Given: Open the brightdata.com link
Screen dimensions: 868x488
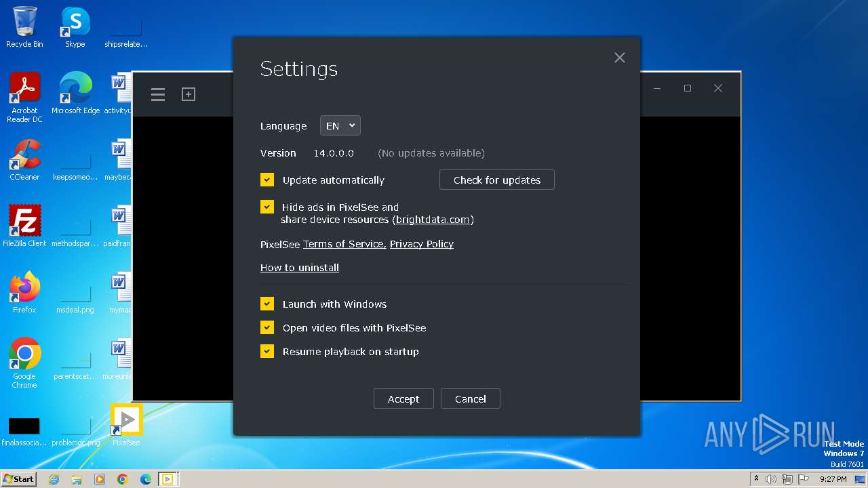Looking at the screenshot, I should click(x=433, y=220).
